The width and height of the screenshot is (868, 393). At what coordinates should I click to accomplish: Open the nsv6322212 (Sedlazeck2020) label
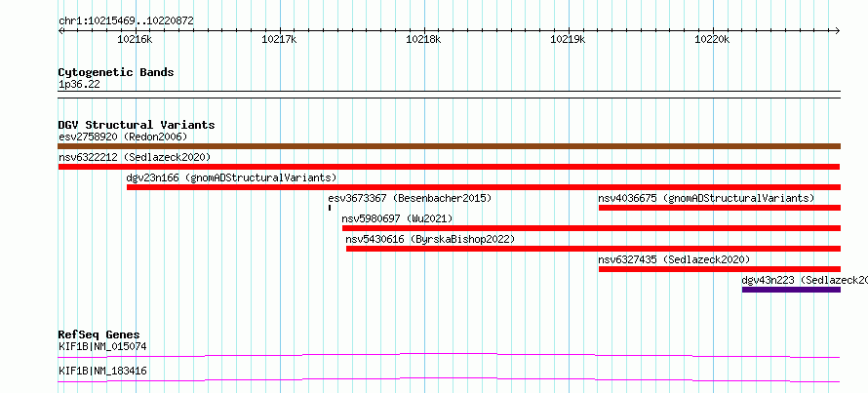pyautogui.click(x=135, y=157)
